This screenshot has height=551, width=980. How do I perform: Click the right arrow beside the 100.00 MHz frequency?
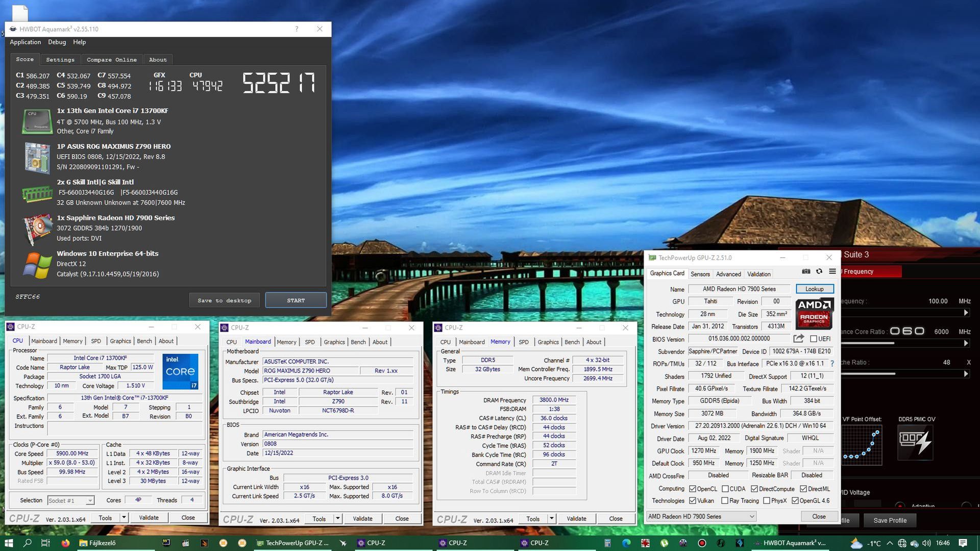pos(966,313)
